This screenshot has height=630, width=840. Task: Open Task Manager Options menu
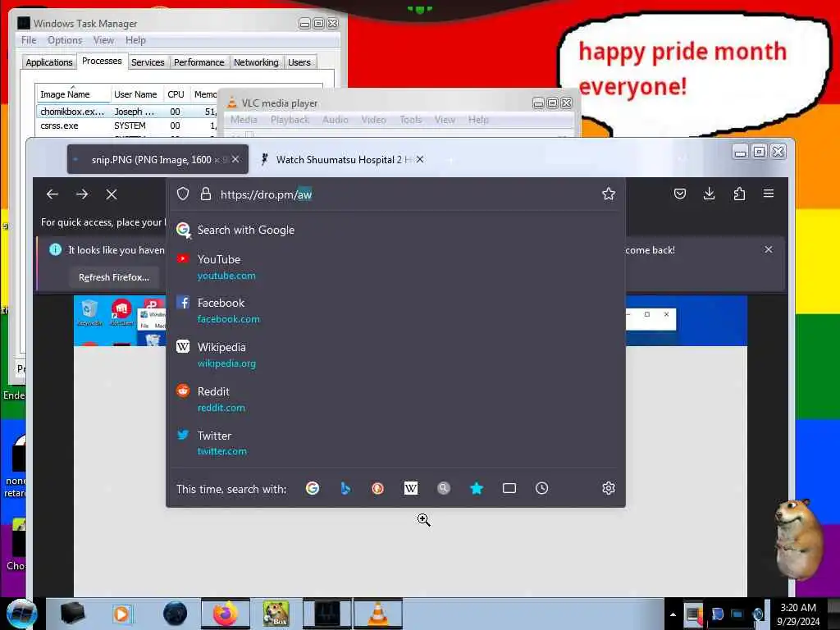point(65,40)
